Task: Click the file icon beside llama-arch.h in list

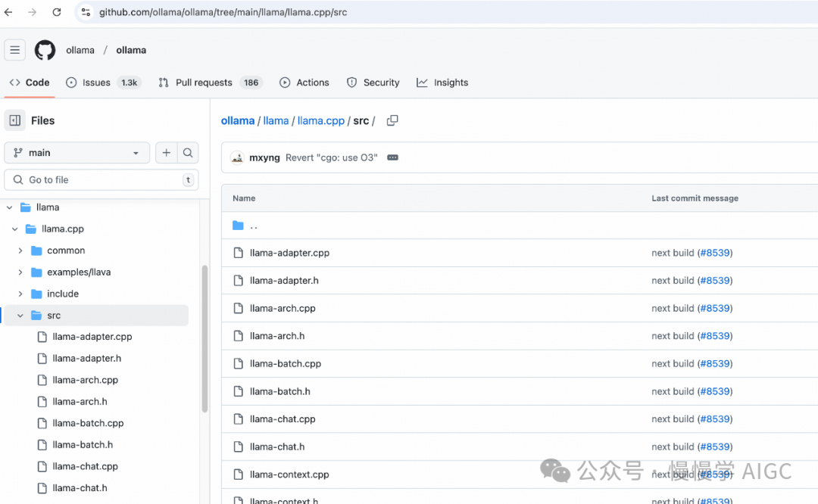Action: pyautogui.click(x=239, y=336)
